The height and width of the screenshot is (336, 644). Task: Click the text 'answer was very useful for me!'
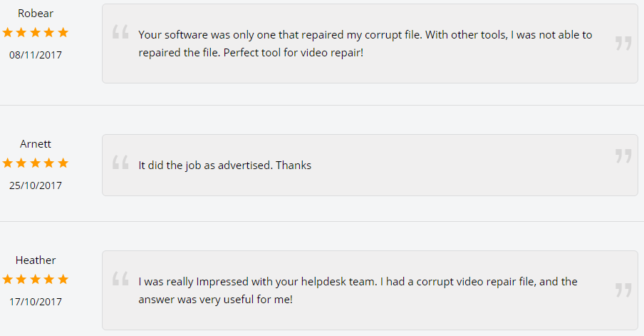point(216,300)
